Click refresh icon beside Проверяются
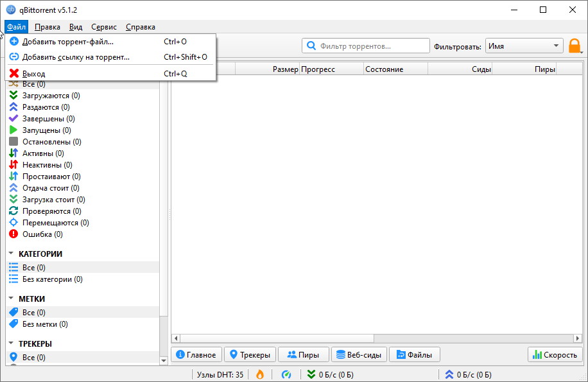This screenshot has width=588, height=382. click(x=13, y=211)
